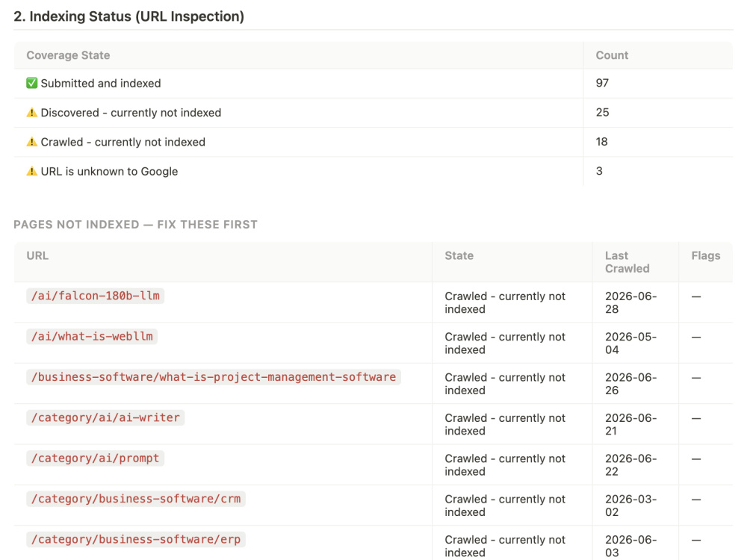Select the what-is-project-management-software URL

(x=214, y=376)
